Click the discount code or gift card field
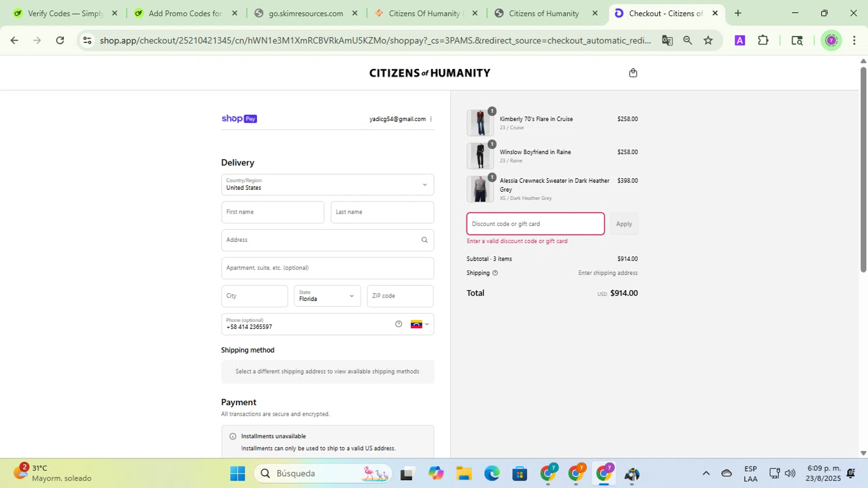 535,224
